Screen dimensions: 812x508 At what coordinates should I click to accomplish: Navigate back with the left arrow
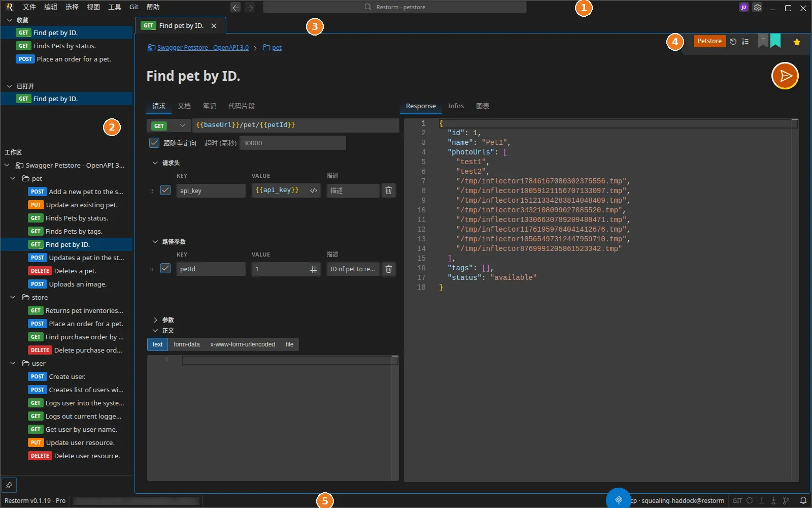click(x=235, y=8)
